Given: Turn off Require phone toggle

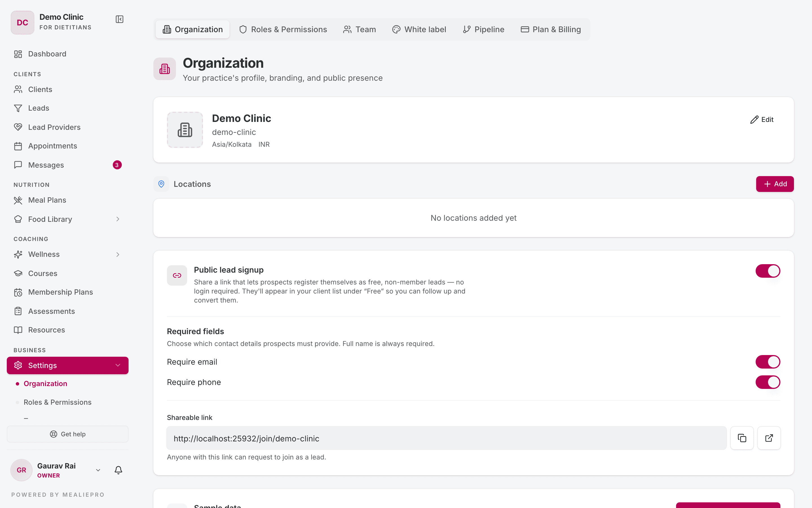Looking at the screenshot, I should (768, 382).
